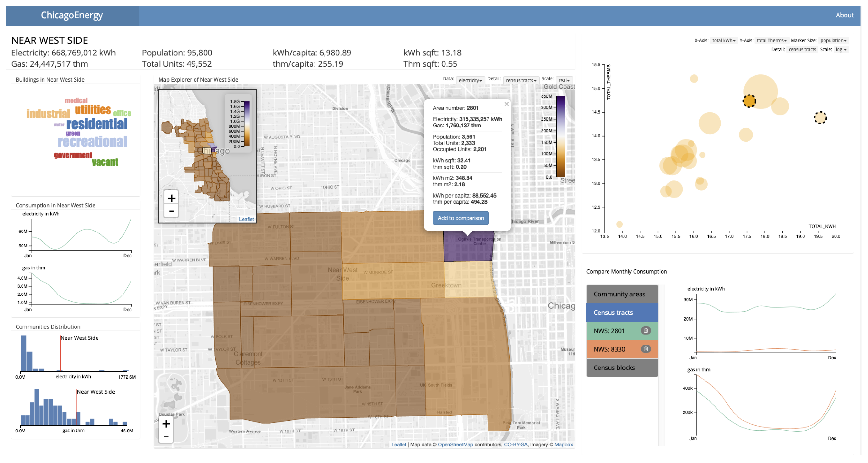This screenshot has height=463, width=868.
Task: Click the dashed highlighted orange scatter bubble
Action: 749,101
